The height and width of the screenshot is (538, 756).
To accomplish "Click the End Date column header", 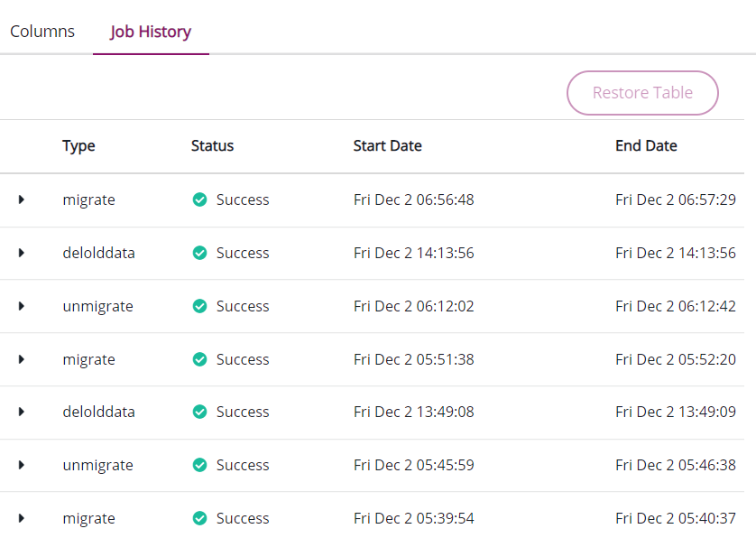I will [x=646, y=145].
